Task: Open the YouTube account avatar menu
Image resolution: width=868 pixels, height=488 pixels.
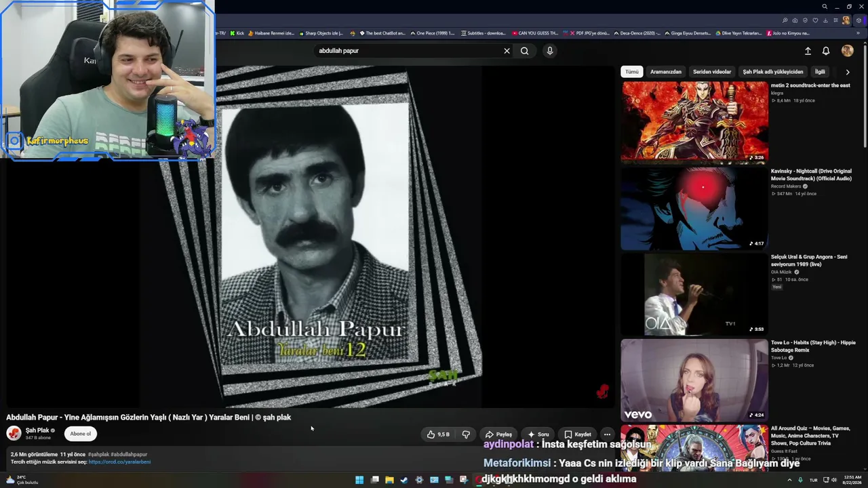Action: pyautogui.click(x=847, y=51)
